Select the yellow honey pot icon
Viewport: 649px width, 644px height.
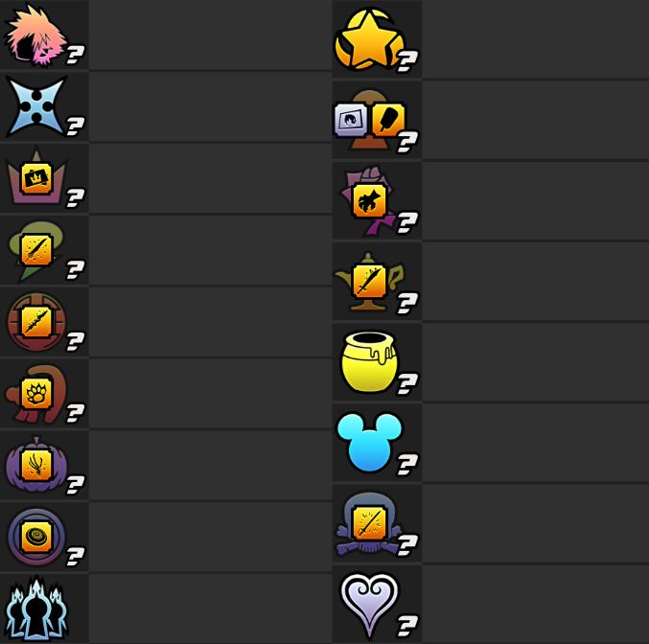pyautogui.click(x=370, y=362)
